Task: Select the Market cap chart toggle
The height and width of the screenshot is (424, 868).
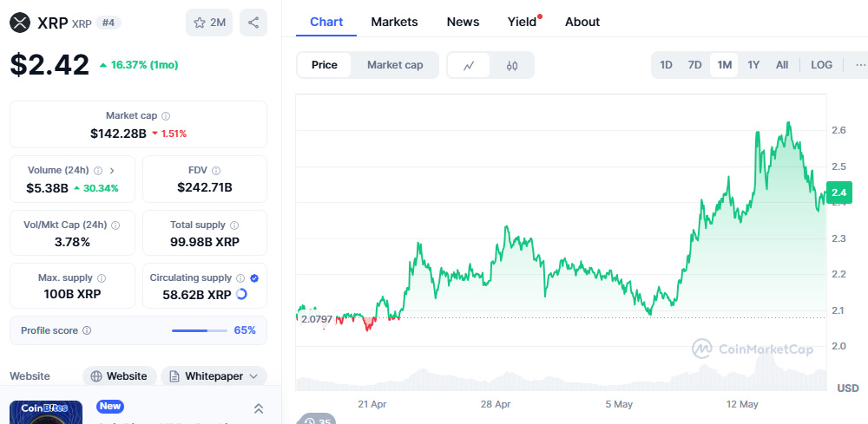Action: [x=395, y=65]
